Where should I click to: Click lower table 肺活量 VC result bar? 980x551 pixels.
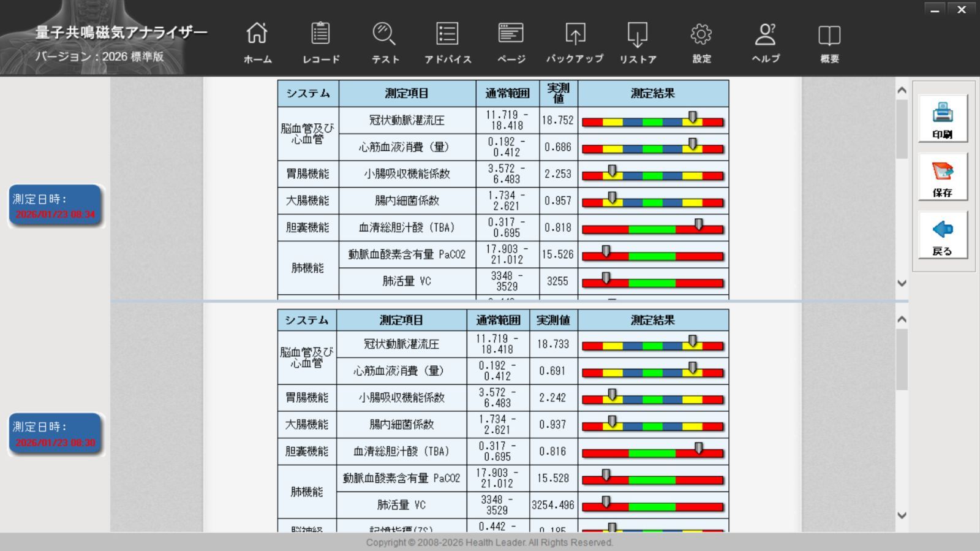tap(653, 506)
